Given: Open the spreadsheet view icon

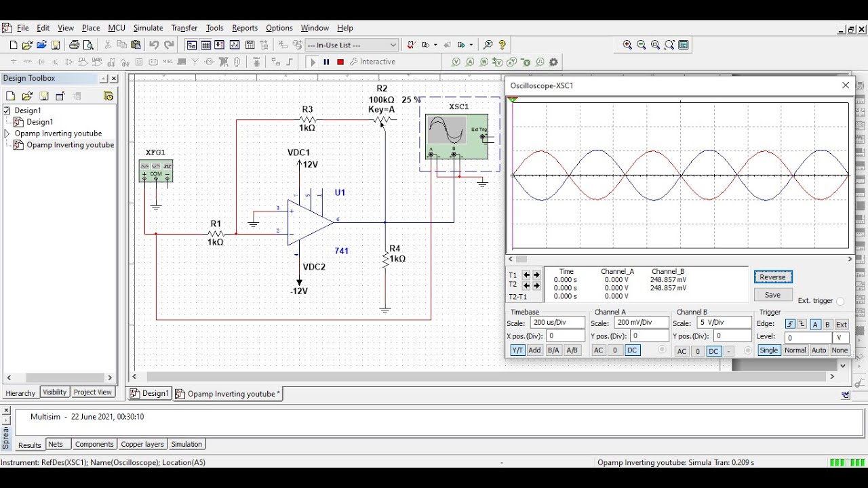Looking at the screenshot, I should (205, 45).
